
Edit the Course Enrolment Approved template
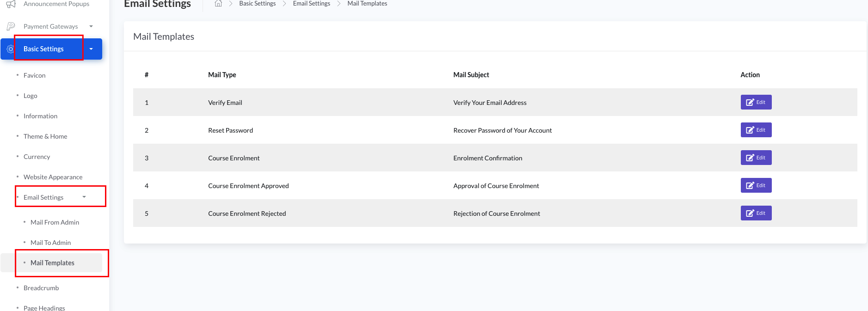pos(756,185)
